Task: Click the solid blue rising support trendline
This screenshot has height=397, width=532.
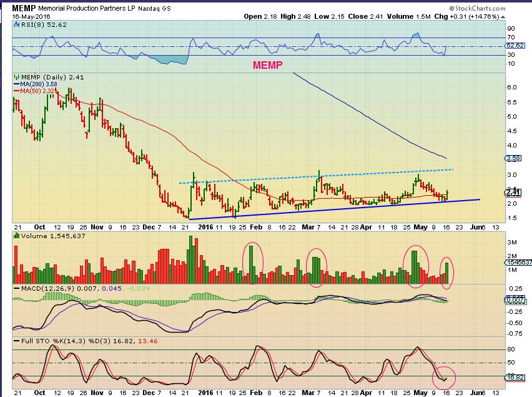Action: 334,209
